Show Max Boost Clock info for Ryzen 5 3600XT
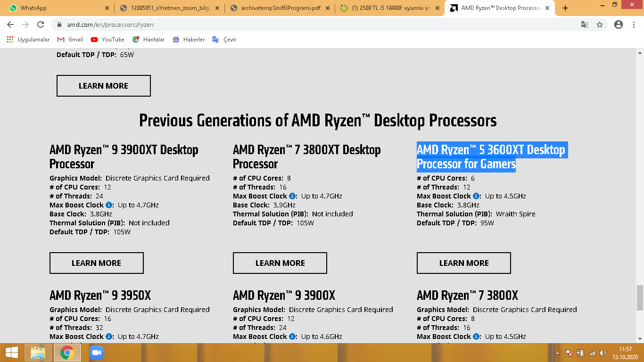Screen dimensions: 644x362 476,196
